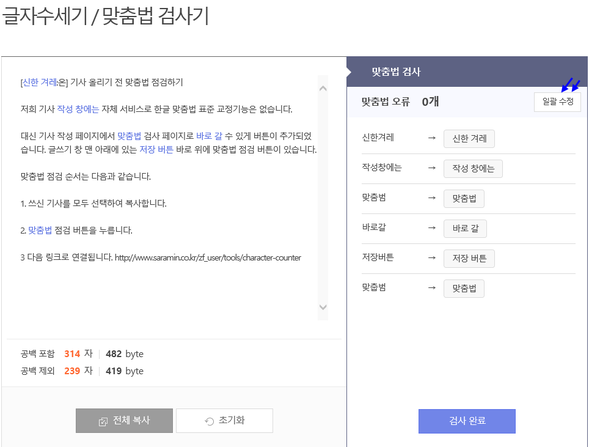Apply the 바로 갈 correction suggestion
Viewport: 600px width, 447px height.
(x=463, y=229)
